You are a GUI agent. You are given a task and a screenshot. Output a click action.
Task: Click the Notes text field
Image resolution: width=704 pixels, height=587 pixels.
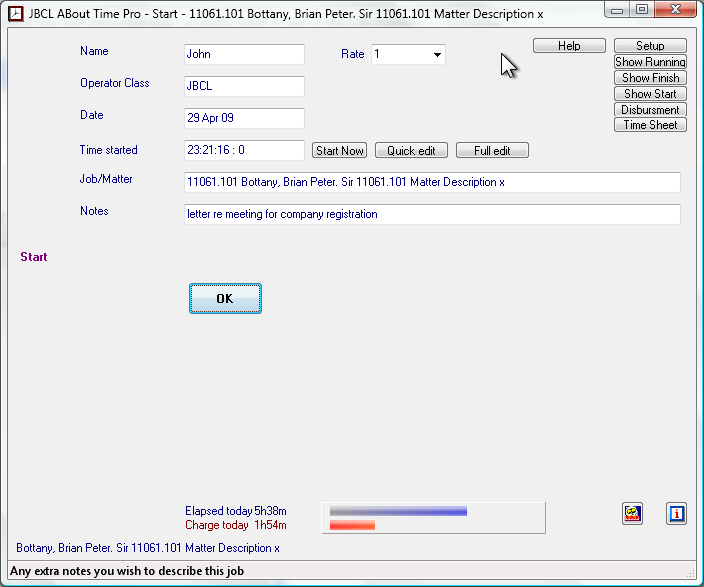point(432,214)
